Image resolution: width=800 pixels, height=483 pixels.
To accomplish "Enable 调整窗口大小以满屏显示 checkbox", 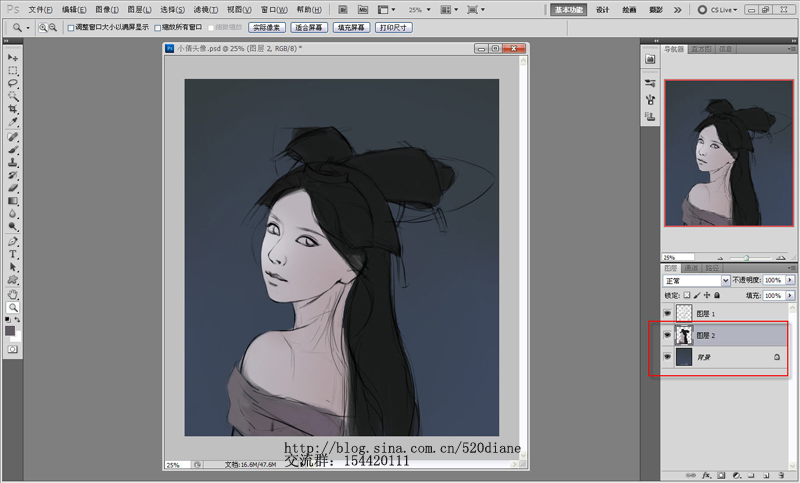I will click(x=72, y=28).
